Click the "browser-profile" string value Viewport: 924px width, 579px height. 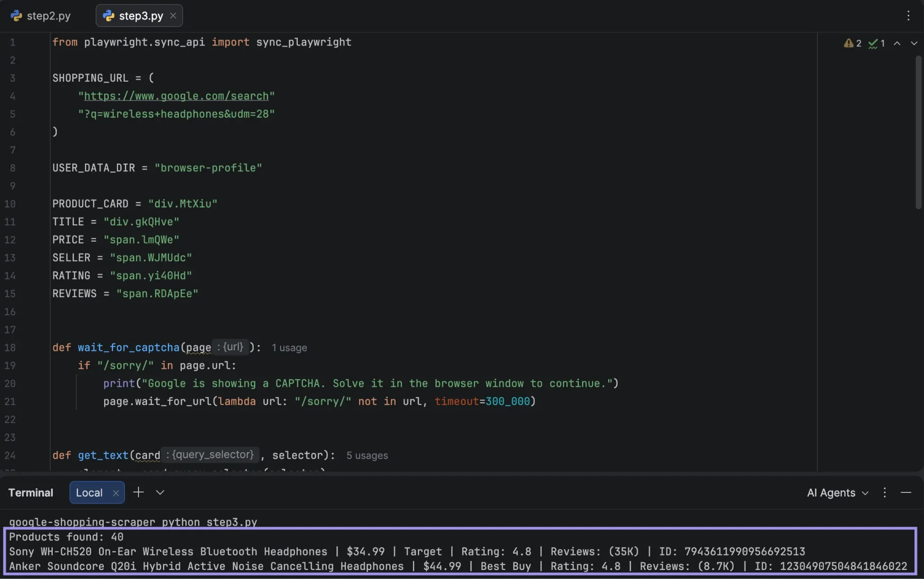pos(208,168)
